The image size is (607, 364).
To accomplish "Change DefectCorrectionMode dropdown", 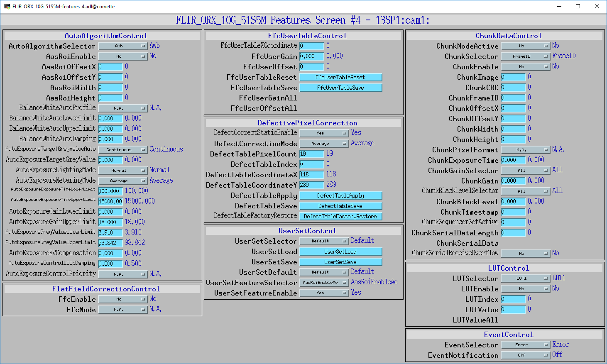I will point(324,144).
